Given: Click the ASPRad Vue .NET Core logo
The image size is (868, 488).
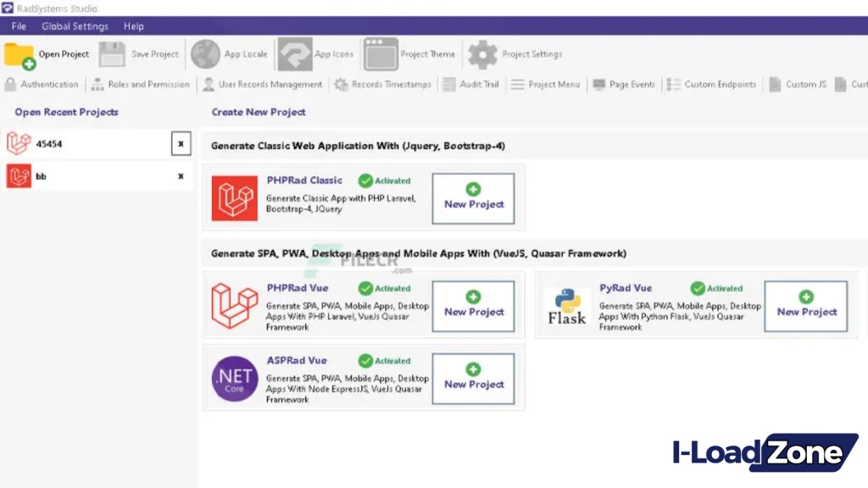Looking at the screenshot, I should tap(234, 379).
